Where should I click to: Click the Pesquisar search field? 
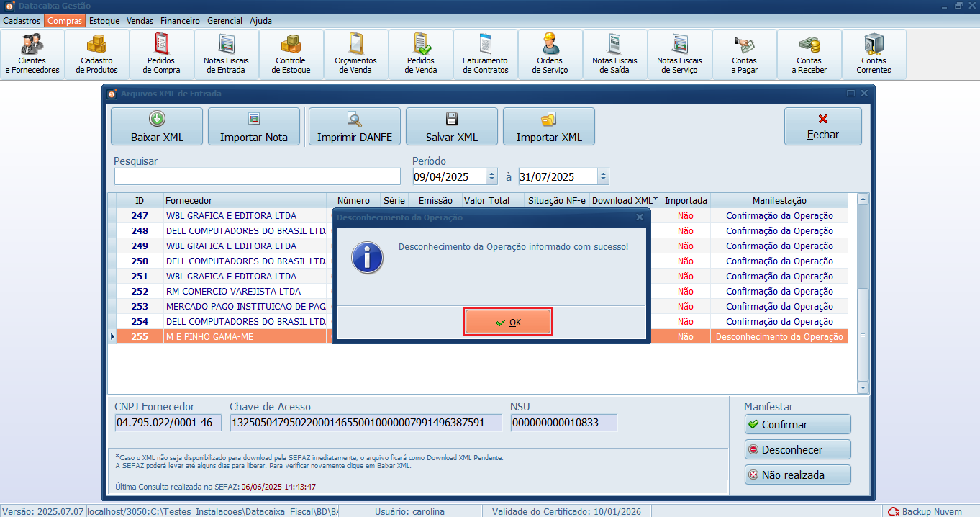point(257,176)
